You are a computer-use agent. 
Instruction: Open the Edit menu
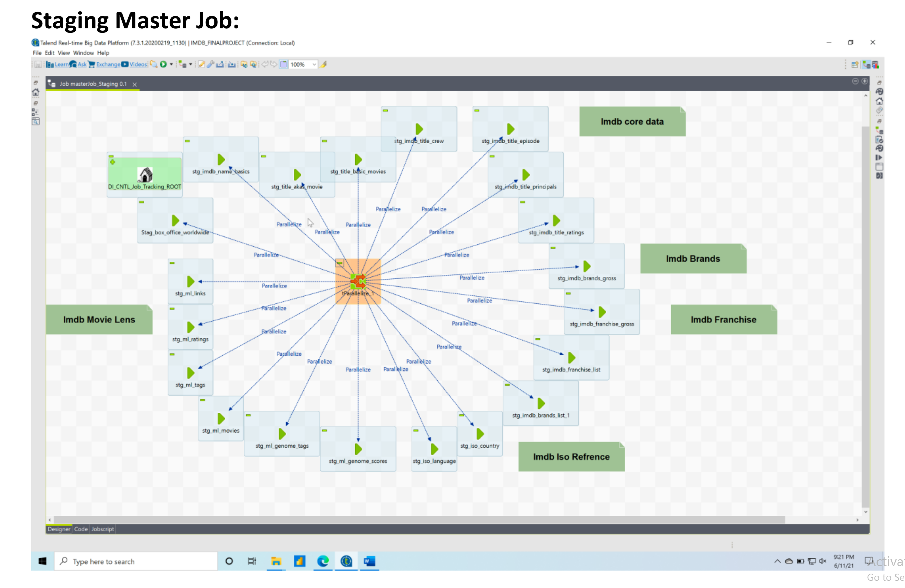[x=50, y=53]
